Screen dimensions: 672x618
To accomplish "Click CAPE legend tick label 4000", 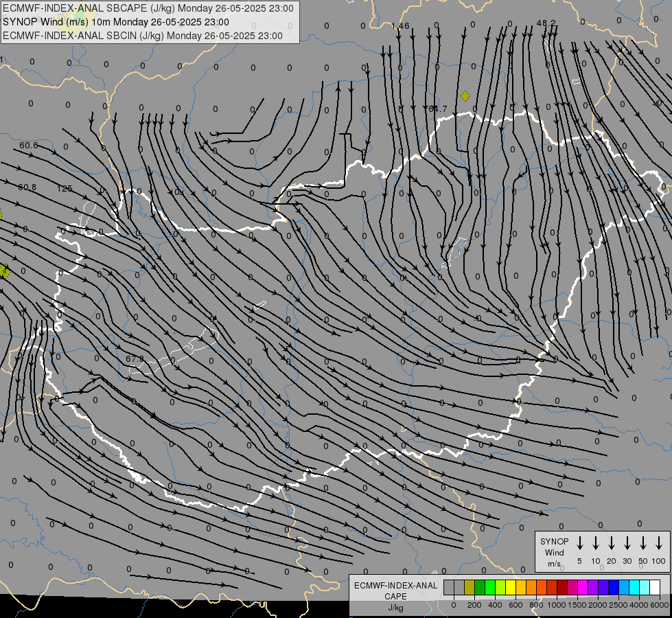I will click(639, 605).
